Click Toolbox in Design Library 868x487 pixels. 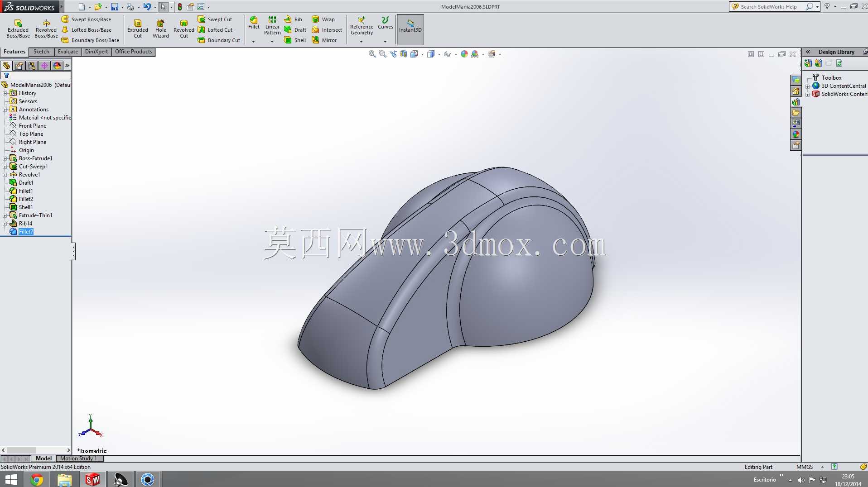[832, 78]
